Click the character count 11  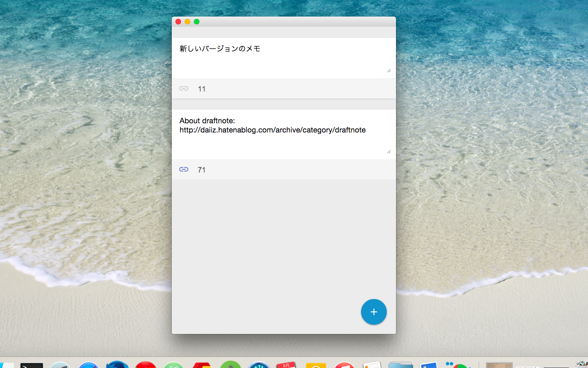click(202, 89)
